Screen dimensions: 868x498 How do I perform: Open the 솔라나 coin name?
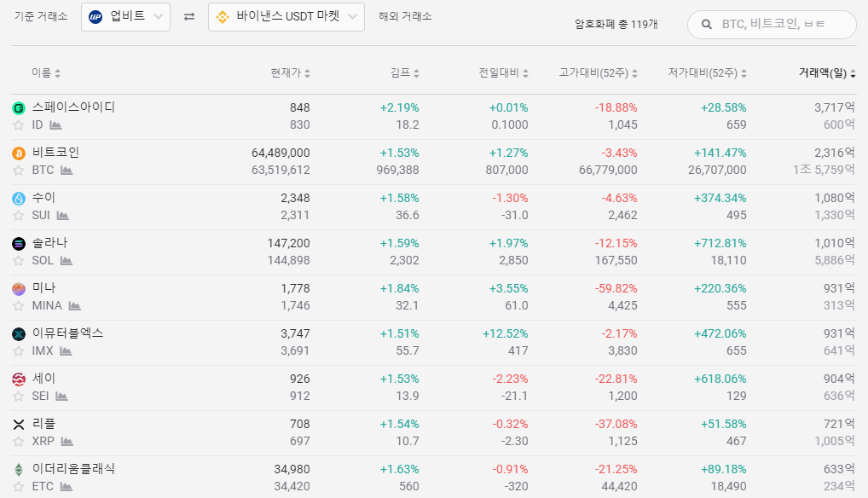(49, 243)
